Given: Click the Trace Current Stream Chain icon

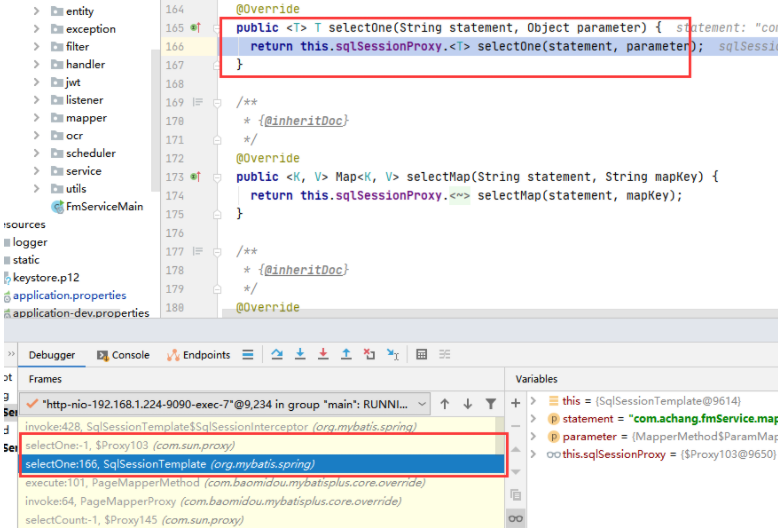Looking at the screenshot, I should click(x=444, y=354).
